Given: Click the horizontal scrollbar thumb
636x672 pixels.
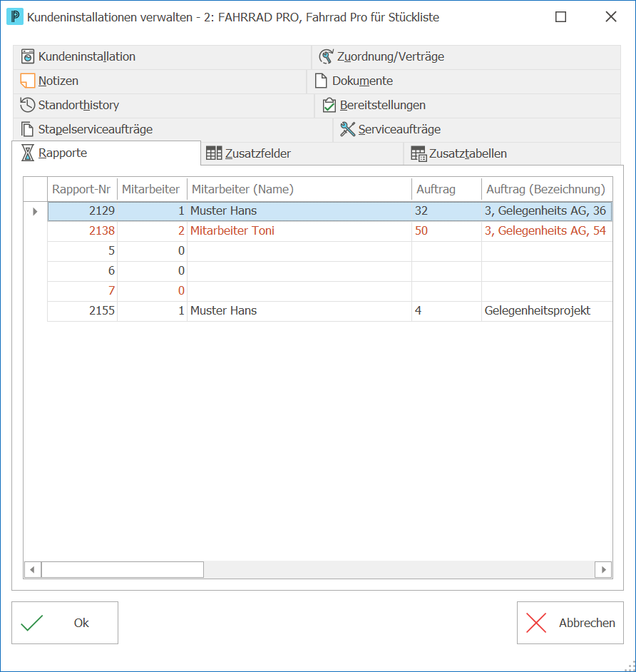Looking at the screenshot, I should tap(123, 570).
